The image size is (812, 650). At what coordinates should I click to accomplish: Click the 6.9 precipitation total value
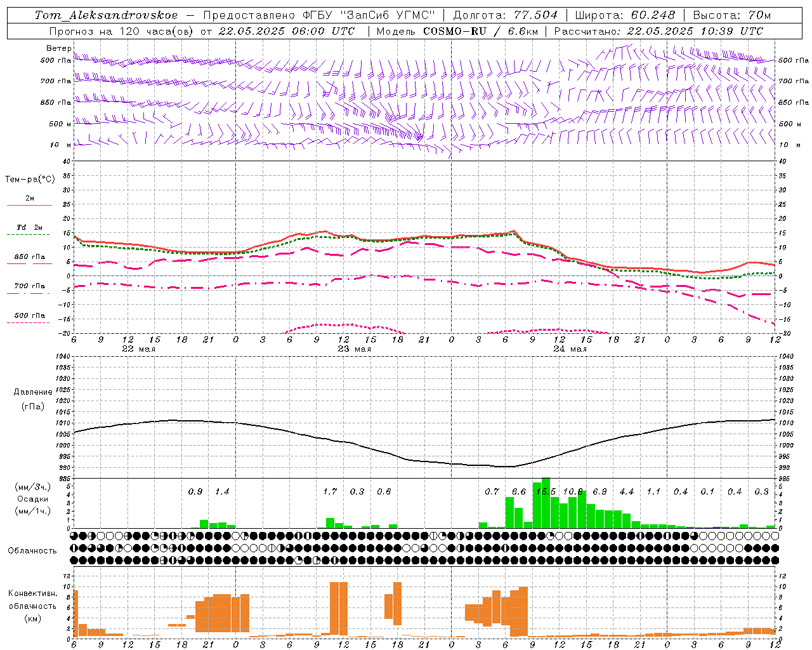599,492
